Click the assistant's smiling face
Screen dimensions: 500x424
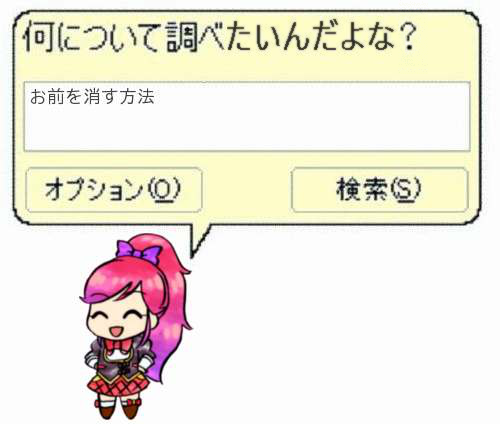[x=118, y=320]
